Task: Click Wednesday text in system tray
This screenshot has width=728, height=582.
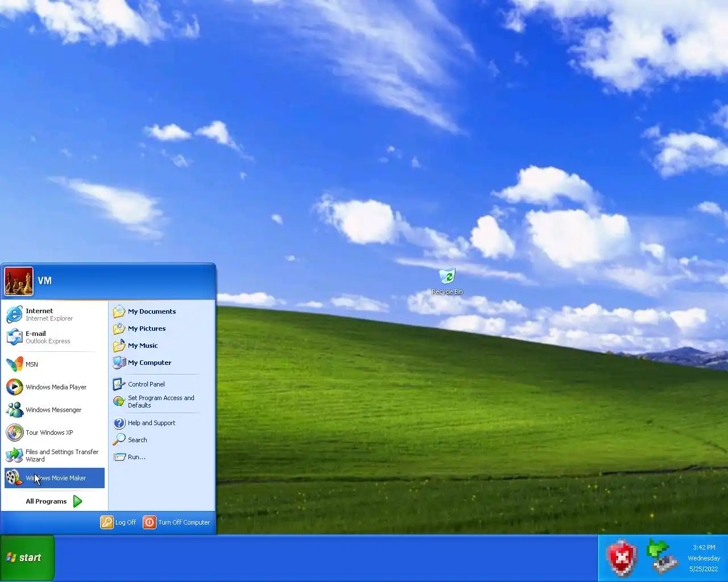Action: click(704, 558)
